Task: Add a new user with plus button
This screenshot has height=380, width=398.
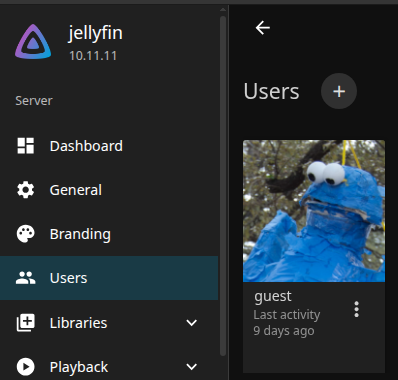Action: click(339, 91)
